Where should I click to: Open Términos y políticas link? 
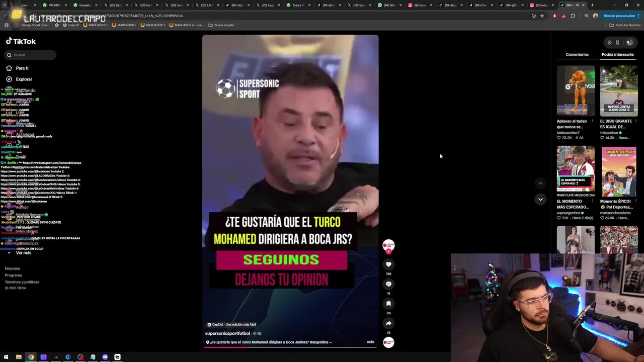coord(22,282)
